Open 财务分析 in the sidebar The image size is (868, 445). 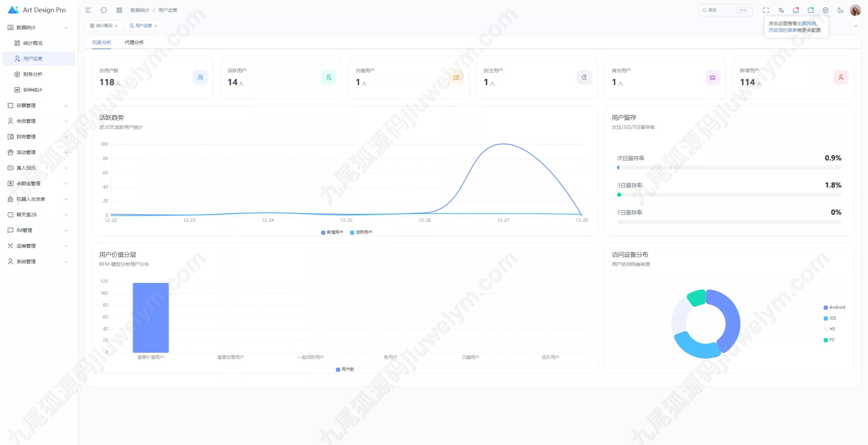[33, 74]
